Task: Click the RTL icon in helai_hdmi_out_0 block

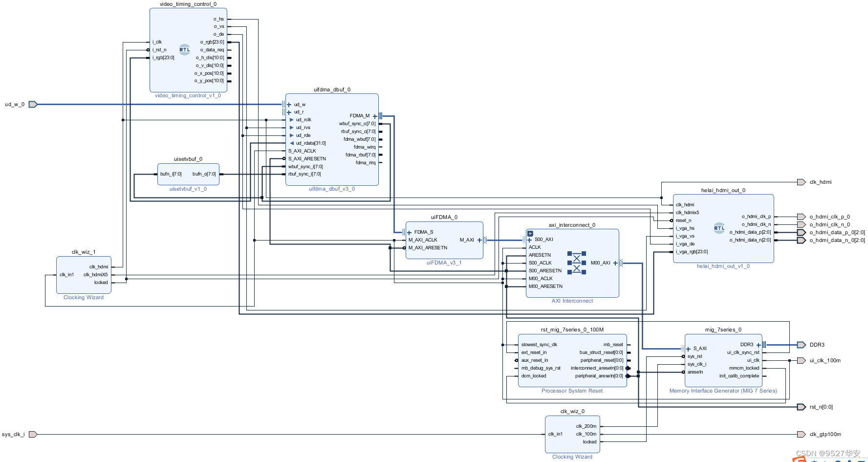Action: (x=719, y=228)
